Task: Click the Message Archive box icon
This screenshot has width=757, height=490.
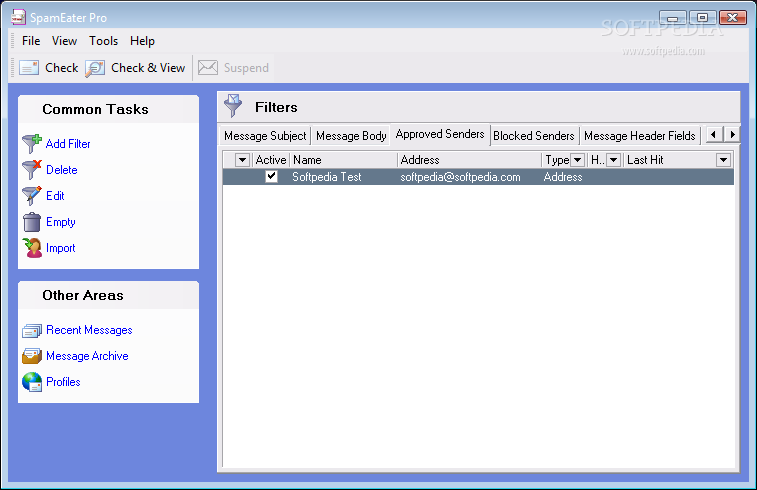Action: tap(32, 356)
